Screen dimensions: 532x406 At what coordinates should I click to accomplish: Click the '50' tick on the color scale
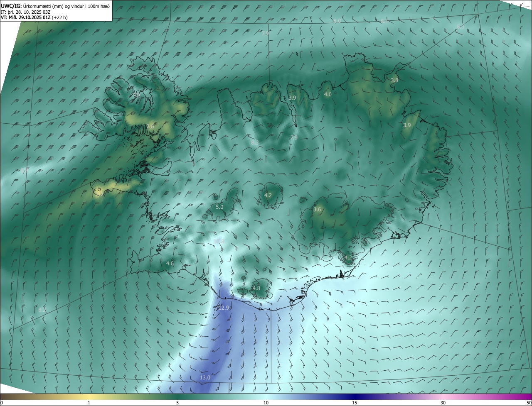pyautogui.click(x=529, y=403)
